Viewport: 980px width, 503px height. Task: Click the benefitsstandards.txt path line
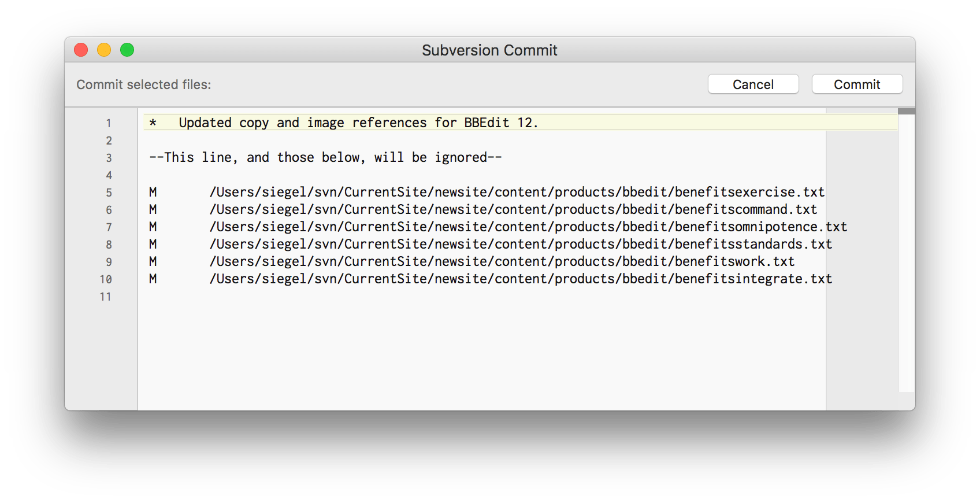point(521,244)
